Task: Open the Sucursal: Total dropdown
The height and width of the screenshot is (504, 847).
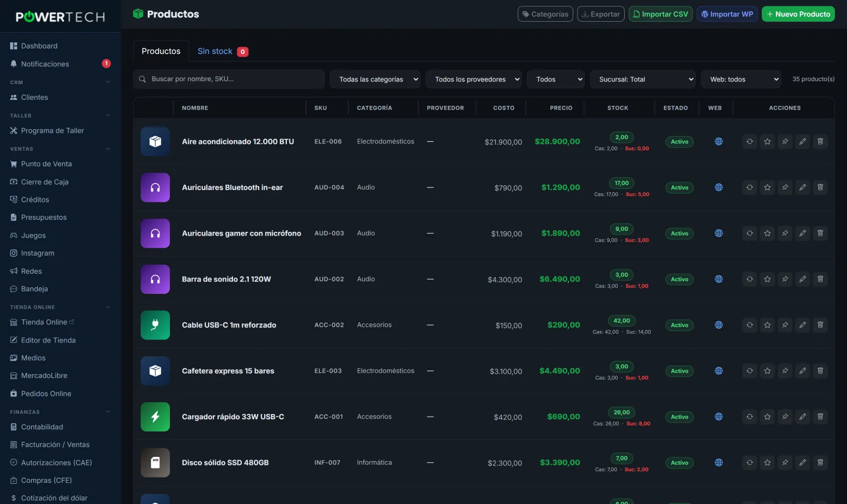Action: (x=643, y=79)
